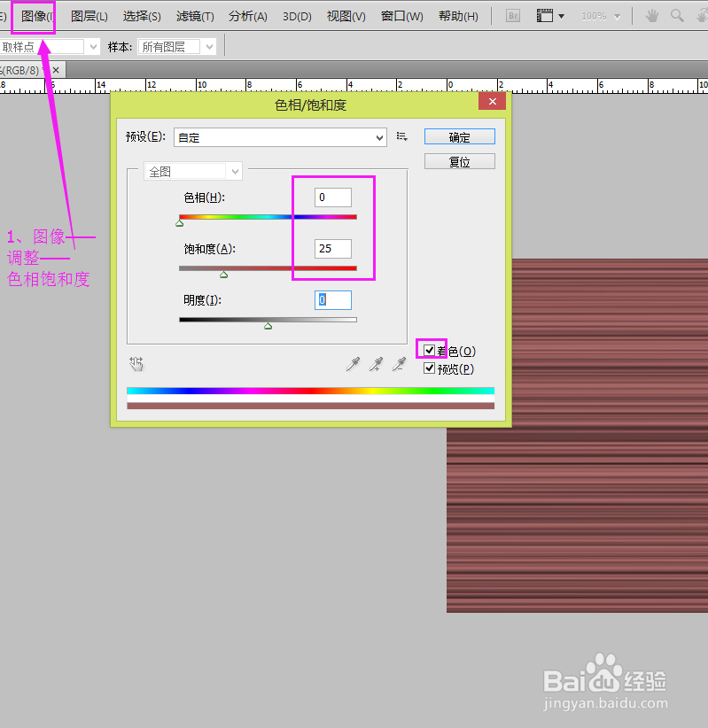
Task: Click the rainbow spectrum color bar
Action: pos(310,391)
